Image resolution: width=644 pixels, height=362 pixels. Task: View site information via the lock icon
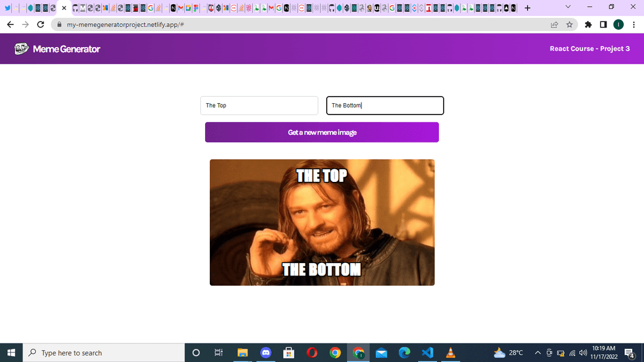(x=59, y=24)
